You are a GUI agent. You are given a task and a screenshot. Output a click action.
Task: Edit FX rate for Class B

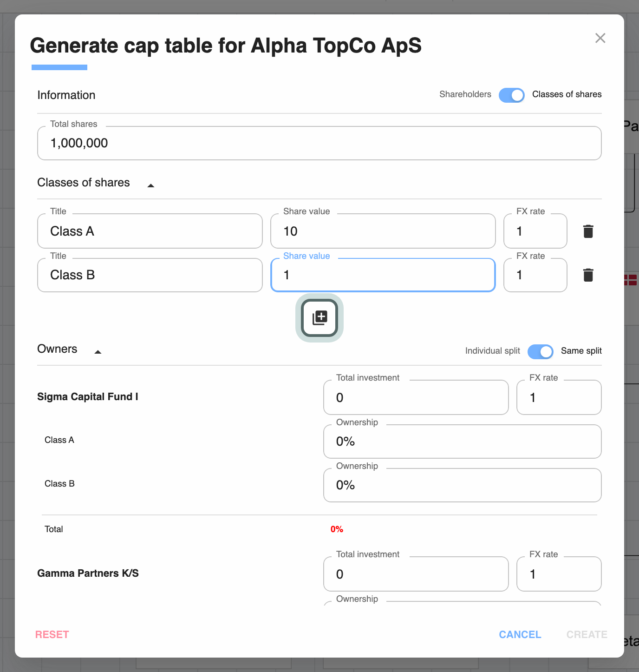click(x=535, y=275)
